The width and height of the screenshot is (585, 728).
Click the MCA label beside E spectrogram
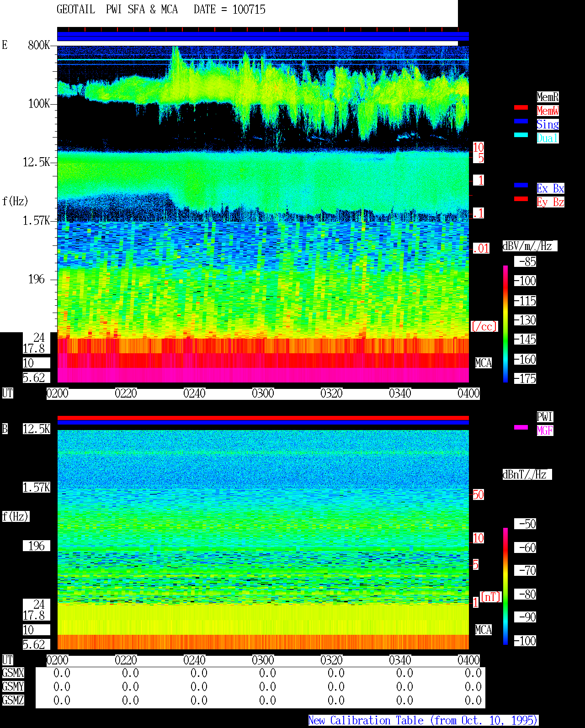click(x=484, y=363)
